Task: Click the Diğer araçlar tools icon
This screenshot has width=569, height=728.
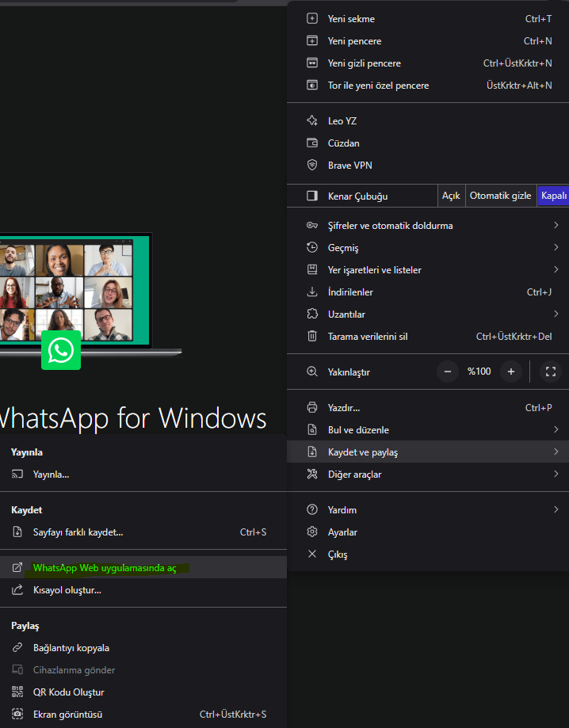Action: 312,474
